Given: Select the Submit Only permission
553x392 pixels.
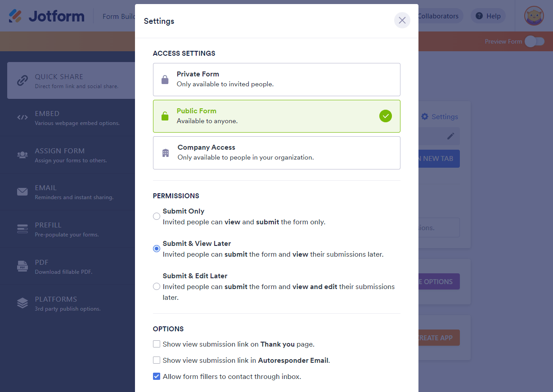Looking at the screenshot, I should tap(157, 216).
